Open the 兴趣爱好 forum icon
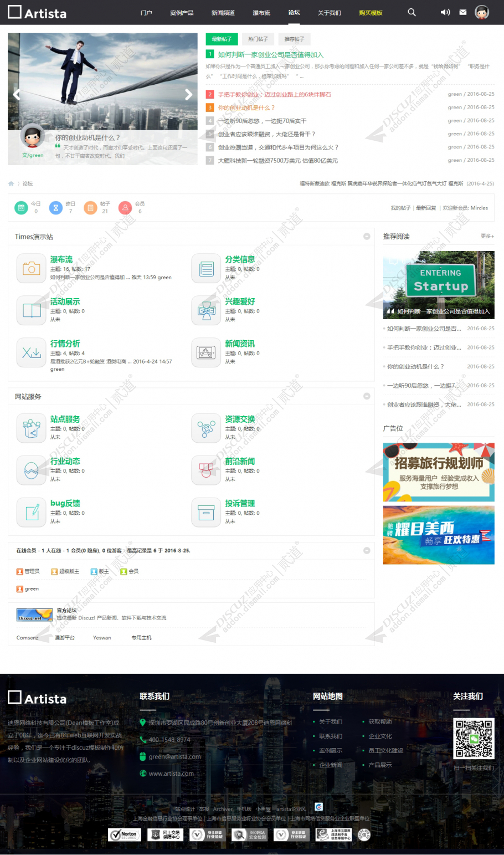Image resolution: width=504 pixels, height=855 pixels. (206, 310)
